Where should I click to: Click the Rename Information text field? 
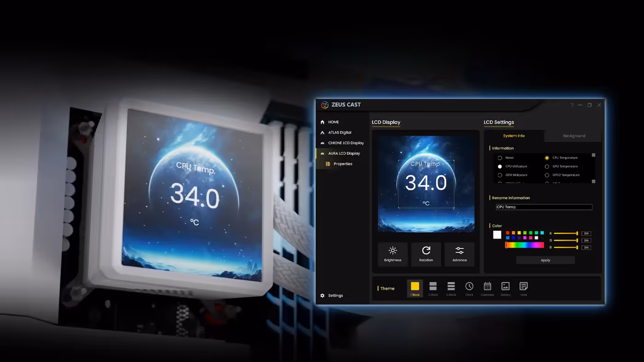tap(544, 207)
